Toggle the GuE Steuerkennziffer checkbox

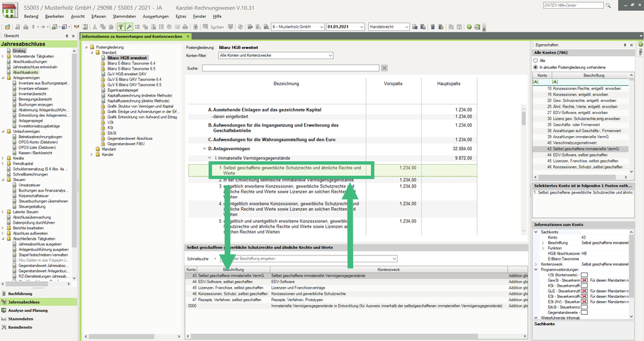pyautogui.click(x=584, y=291)
